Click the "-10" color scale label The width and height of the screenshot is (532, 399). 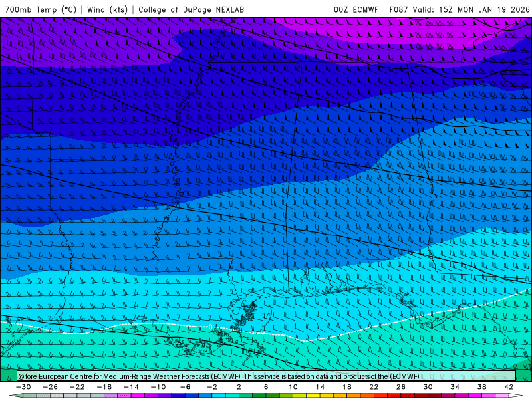point(158,387)
